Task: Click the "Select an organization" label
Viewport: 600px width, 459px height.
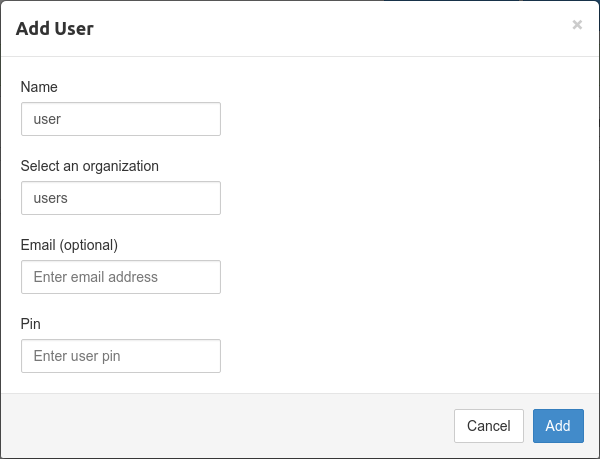Action: (x=90, y=166)
